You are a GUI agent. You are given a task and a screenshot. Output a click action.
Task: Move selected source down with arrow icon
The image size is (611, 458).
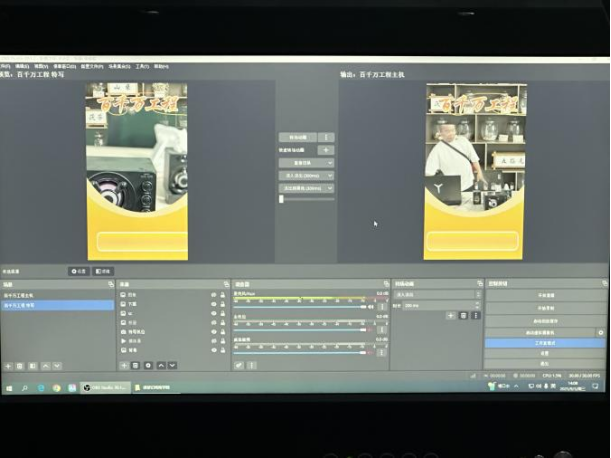[173, 365]
